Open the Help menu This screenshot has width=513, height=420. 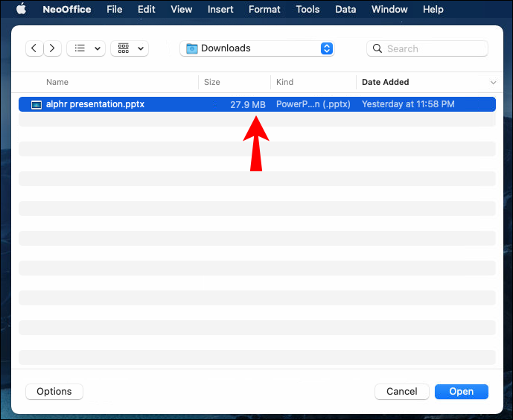coord(433,9)
